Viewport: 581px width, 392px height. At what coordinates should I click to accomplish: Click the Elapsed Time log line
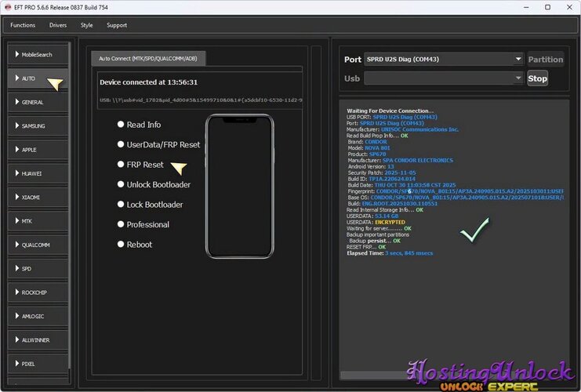(390, 253)
